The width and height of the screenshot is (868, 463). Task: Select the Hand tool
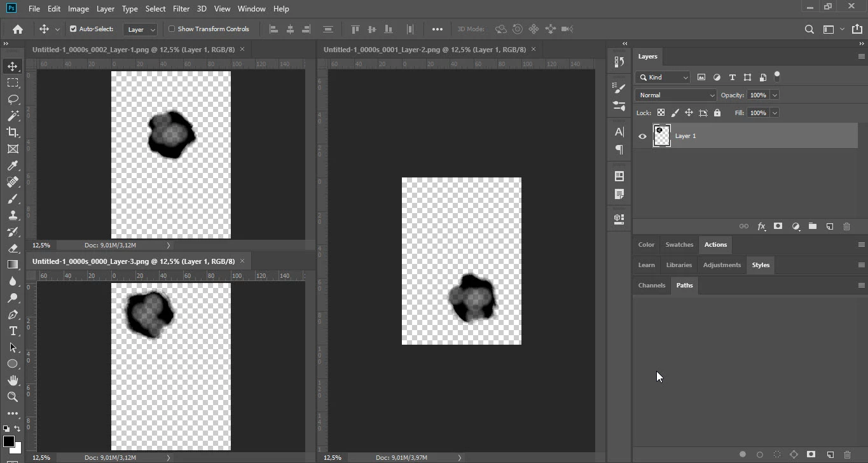click(x=13, y=380)
